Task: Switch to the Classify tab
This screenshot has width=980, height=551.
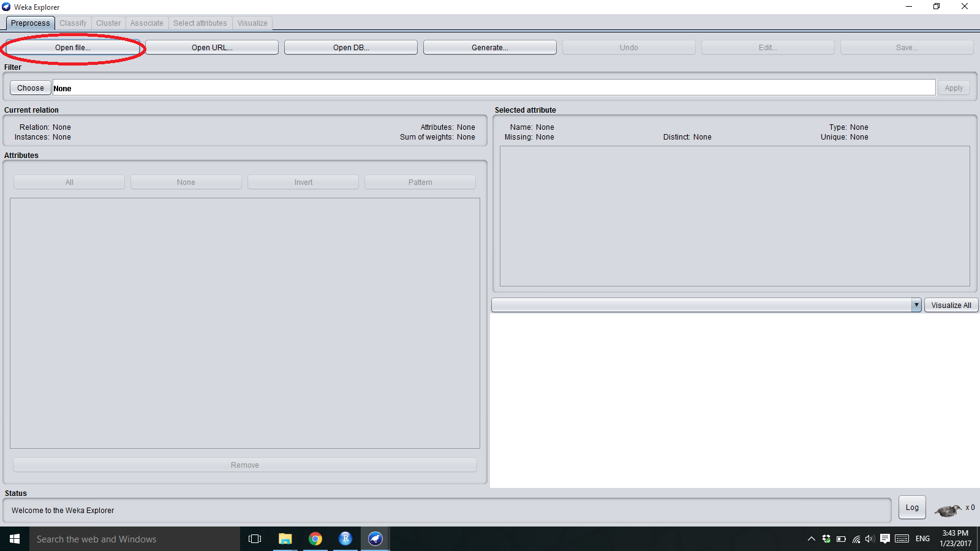Action: point(73,23)
